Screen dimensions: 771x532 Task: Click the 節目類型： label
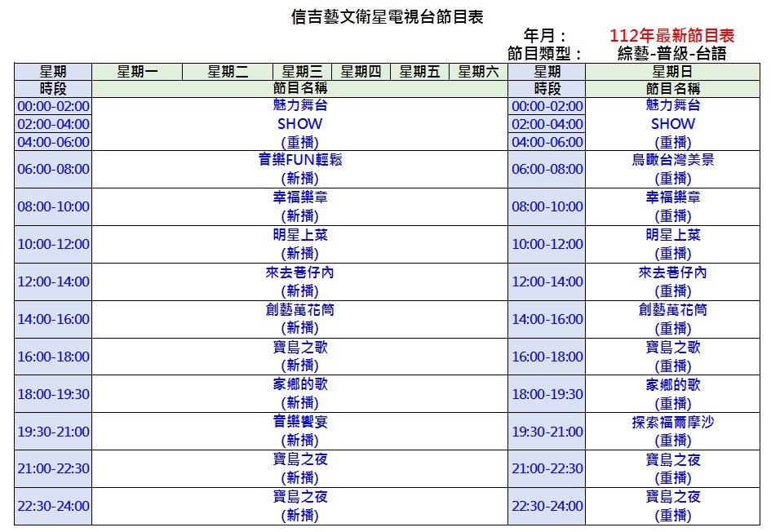[x=545, y=53]
